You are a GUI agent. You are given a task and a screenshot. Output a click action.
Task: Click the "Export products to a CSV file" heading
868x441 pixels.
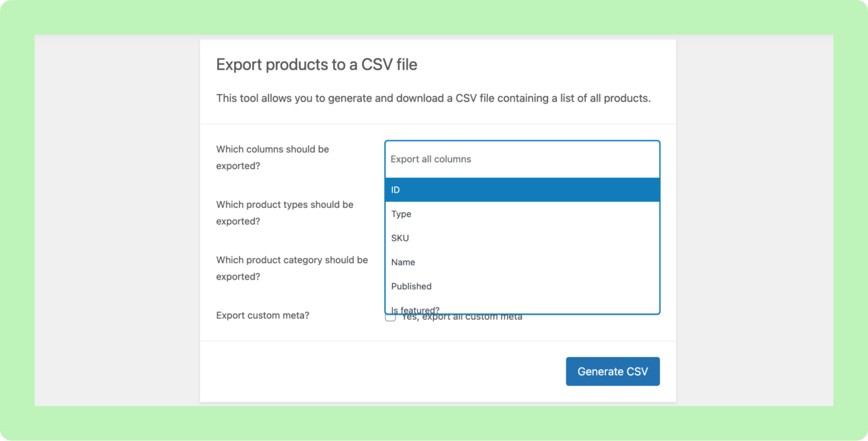tap(316, 64)
